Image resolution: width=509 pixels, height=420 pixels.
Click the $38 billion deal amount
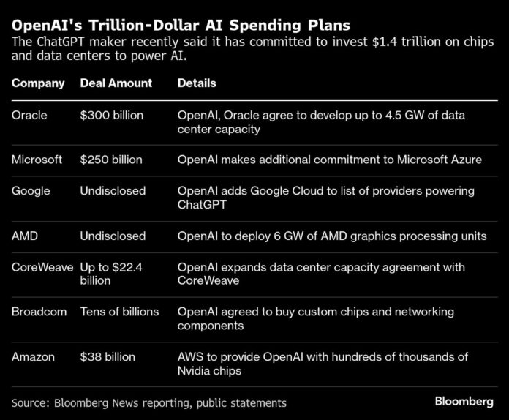click(x=108, y=356)
